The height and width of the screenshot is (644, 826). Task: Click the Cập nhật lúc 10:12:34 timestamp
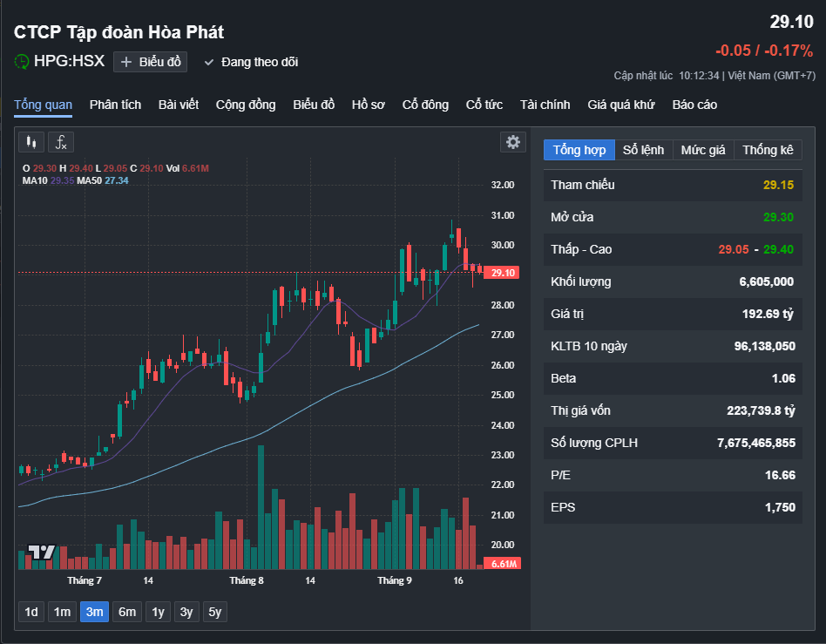(x=667, y=76)
